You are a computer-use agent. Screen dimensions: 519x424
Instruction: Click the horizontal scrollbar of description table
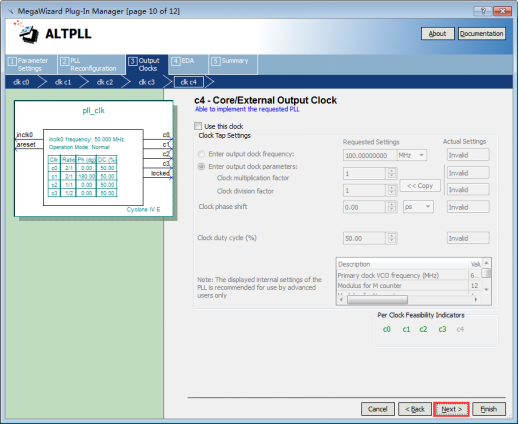[377, 300]
